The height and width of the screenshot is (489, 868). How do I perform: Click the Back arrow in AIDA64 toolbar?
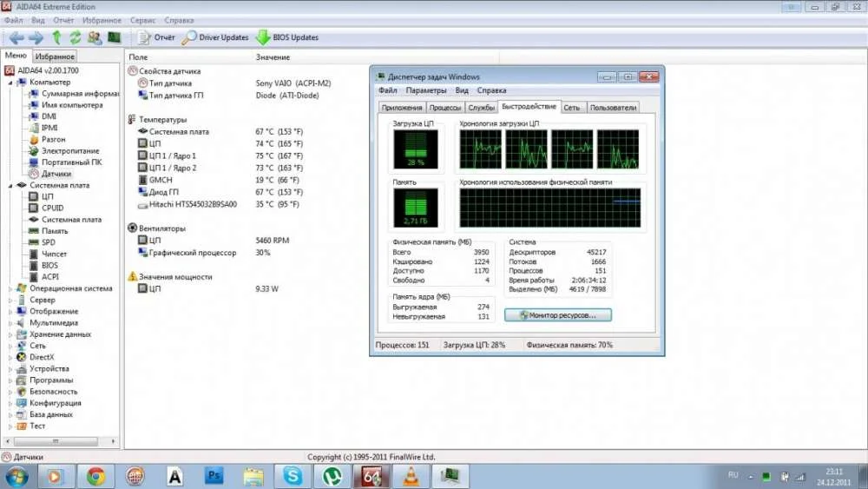click(16, 37)
